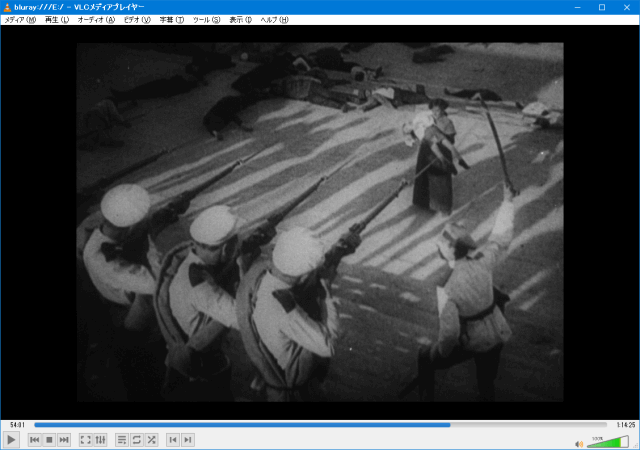The image size is (640, 450).
Task: Skip to next media item
Action: pyautogui.click(x=64, y=440)
